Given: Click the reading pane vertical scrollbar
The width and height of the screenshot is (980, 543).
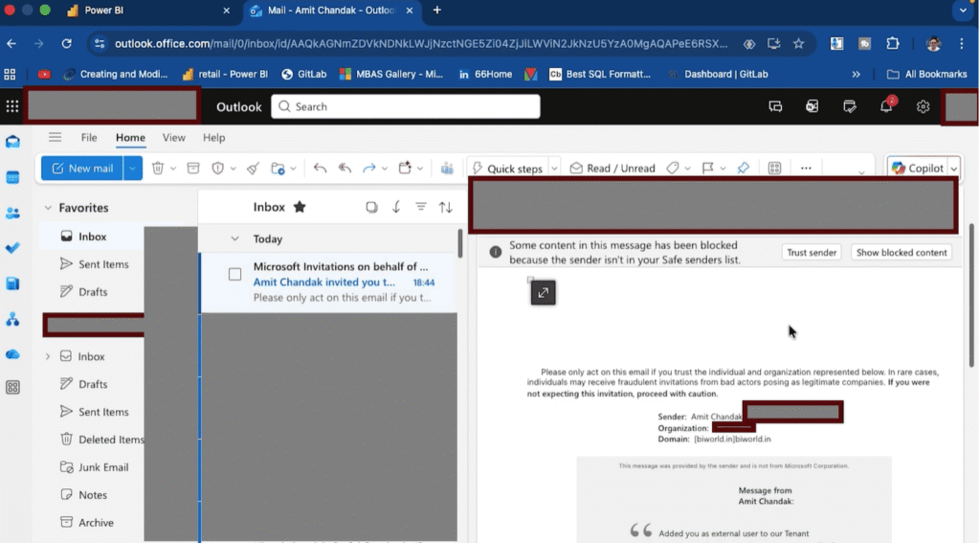Looking at the screenshot, I should click(972, 295).
